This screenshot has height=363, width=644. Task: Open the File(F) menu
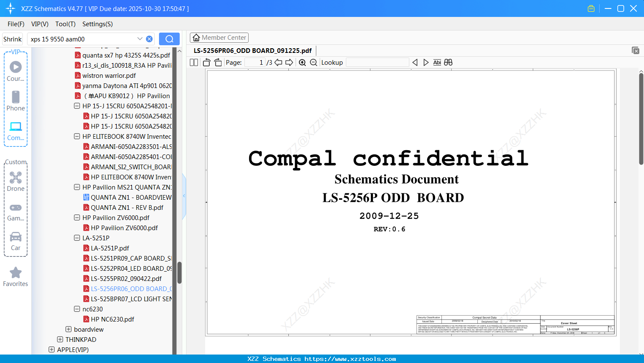click(x=16, y=24)
